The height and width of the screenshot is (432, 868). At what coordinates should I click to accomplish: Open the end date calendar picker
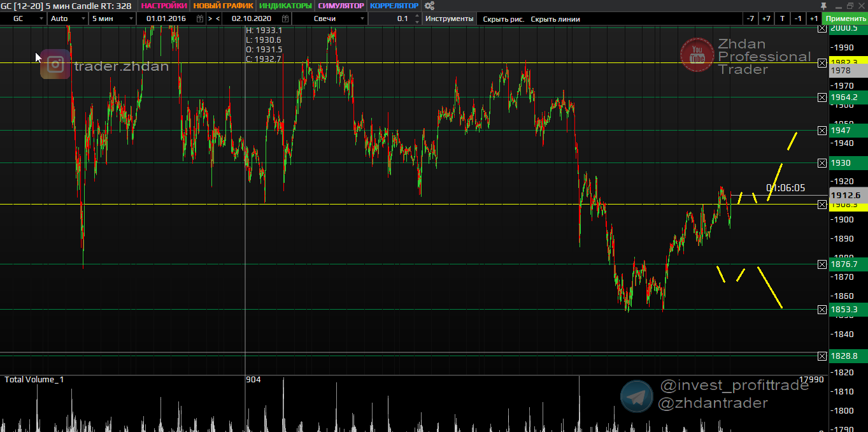click(285, 19)
